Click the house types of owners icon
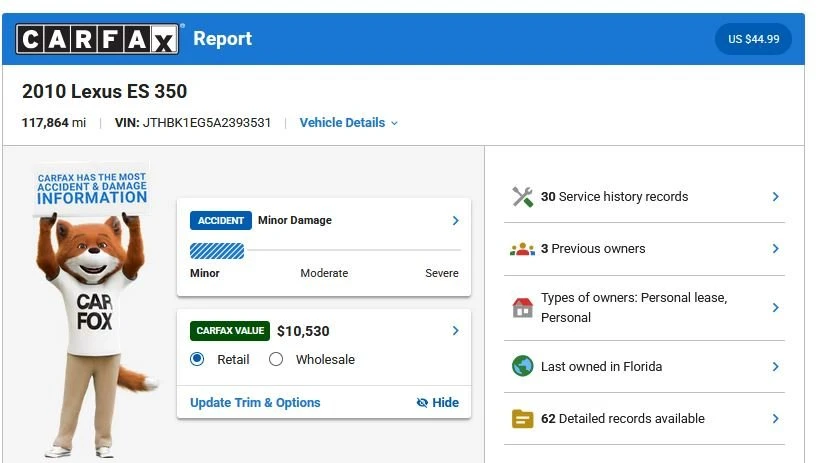The height and width of the screenshot is (463, 818). 522,308
